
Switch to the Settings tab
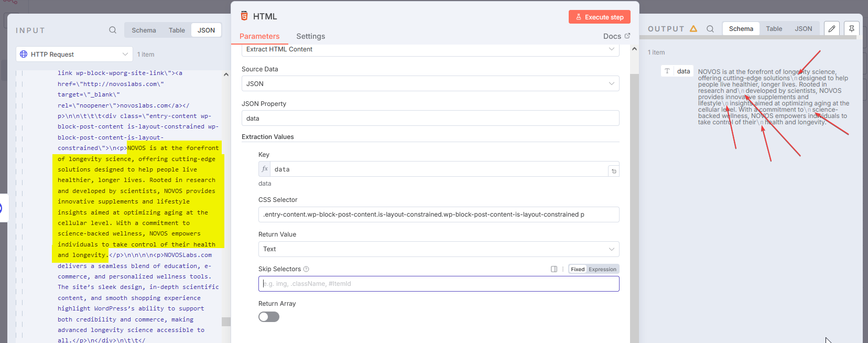(310, 36)
